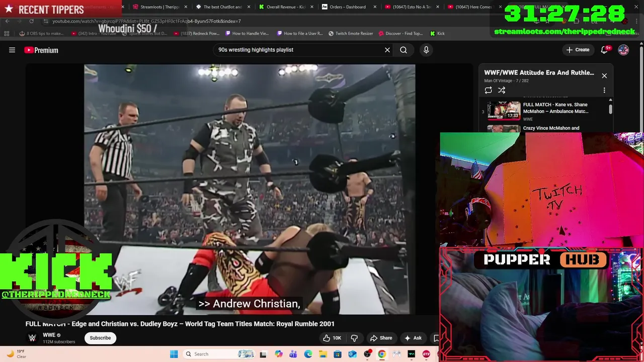Open the weather widget showing 19°F
The image size is (644, 362).
16,354
